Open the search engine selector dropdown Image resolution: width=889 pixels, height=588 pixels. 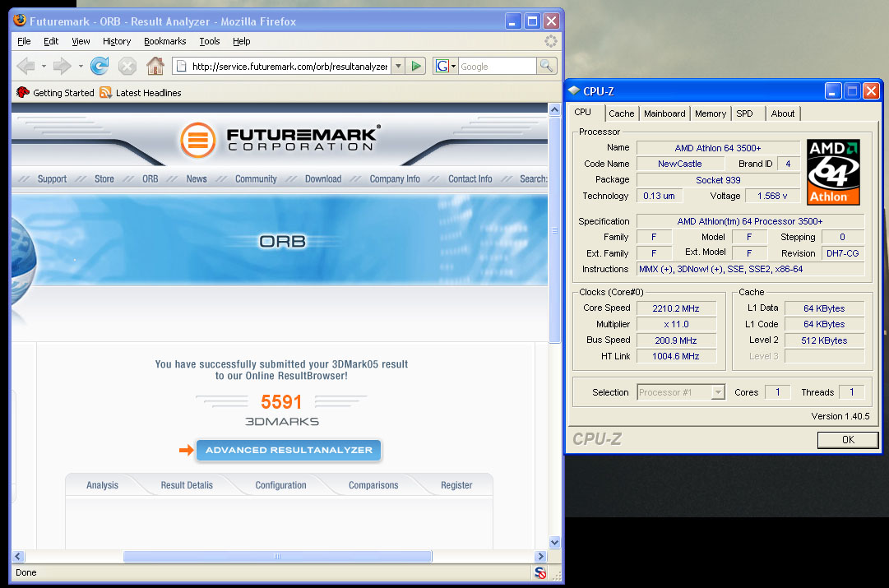click(x=454, y=67)
